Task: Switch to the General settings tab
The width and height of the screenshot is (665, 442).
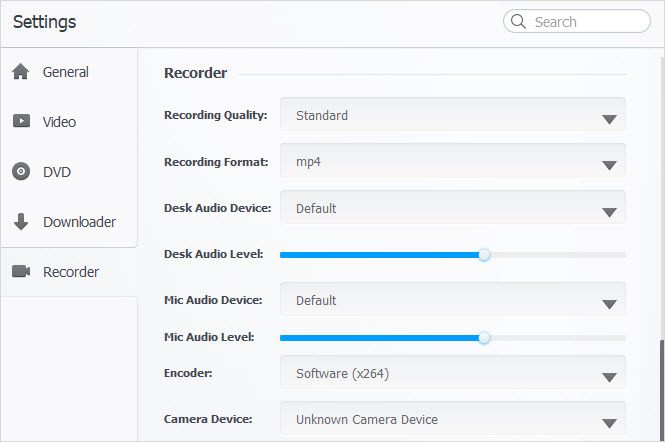Action: pyautogui.click(x=66, y=72)
